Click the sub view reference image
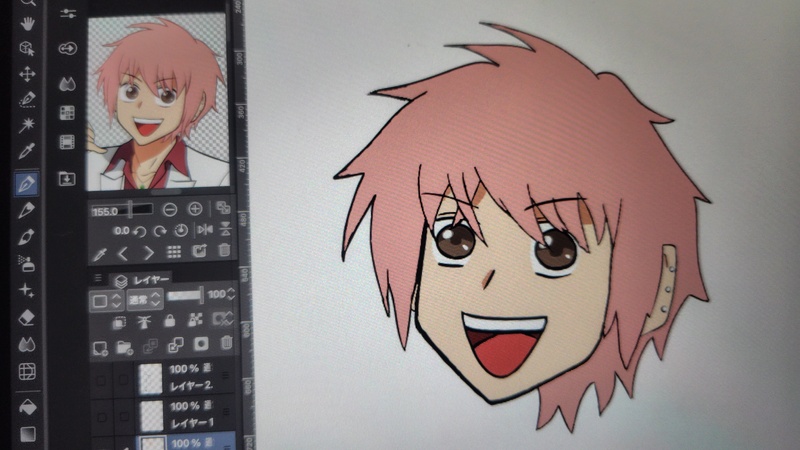 click(x=158, y=103)
